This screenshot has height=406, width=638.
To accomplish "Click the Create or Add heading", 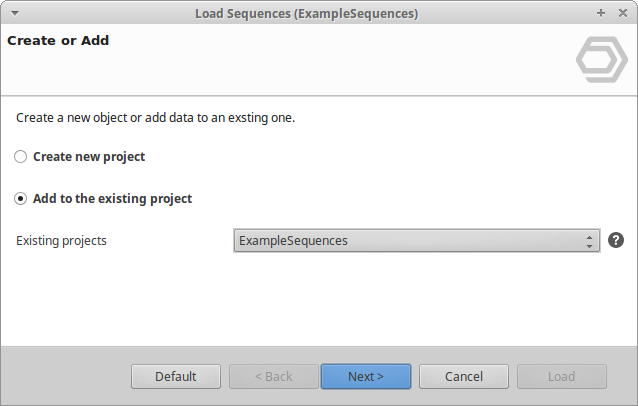I will 58,41.
